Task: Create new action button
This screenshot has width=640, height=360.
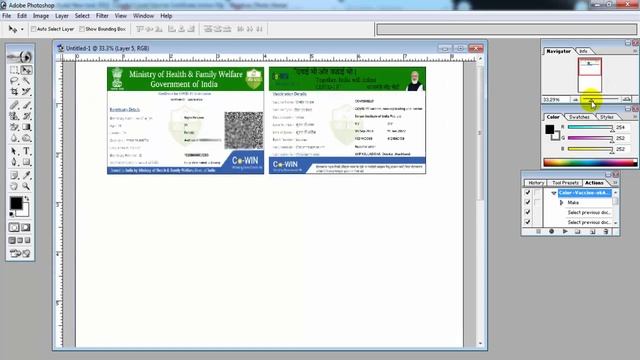Action: point(592,231)
